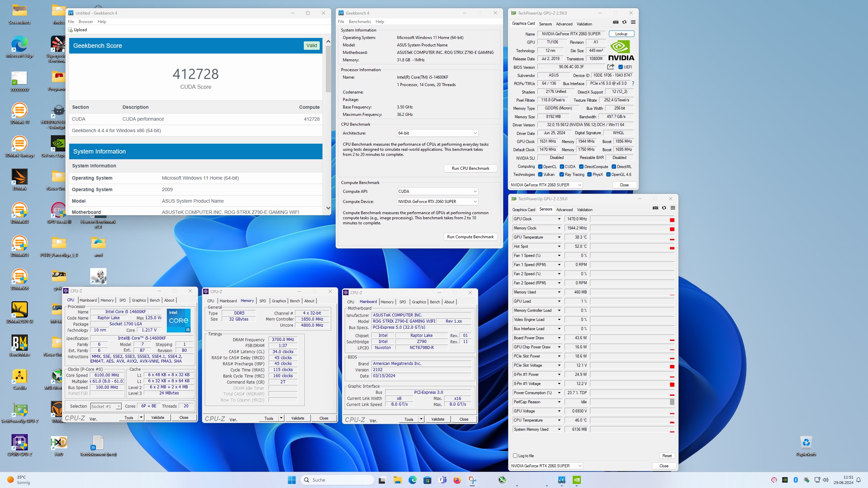
Task: Open the GPU selector dropdown in upper GPU-Z window
Action: pyautogui.click(x=546, y=185)
